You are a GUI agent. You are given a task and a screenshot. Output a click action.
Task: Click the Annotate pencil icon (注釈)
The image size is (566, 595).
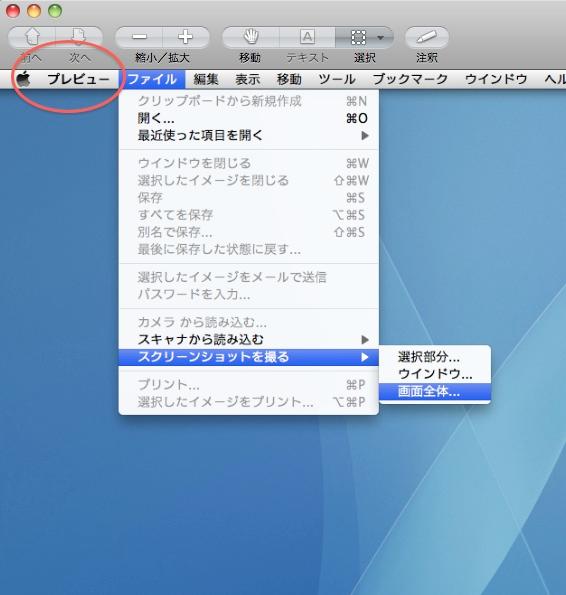pos(427,37)
